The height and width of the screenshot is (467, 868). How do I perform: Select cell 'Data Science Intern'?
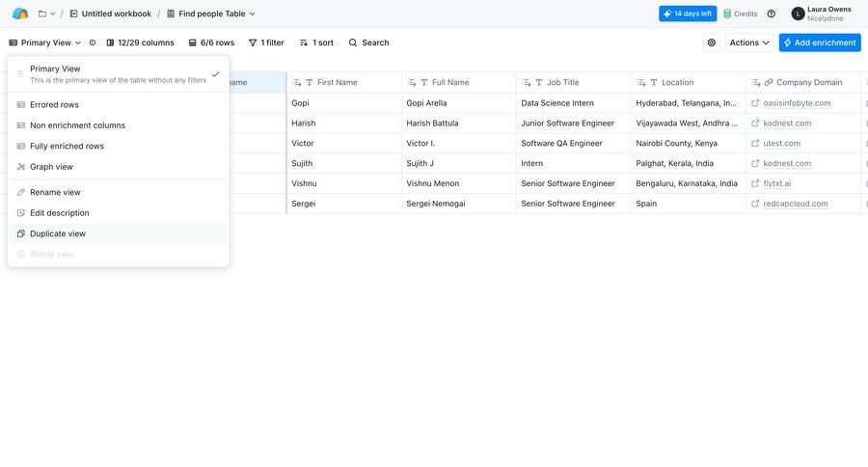(574, 103)
